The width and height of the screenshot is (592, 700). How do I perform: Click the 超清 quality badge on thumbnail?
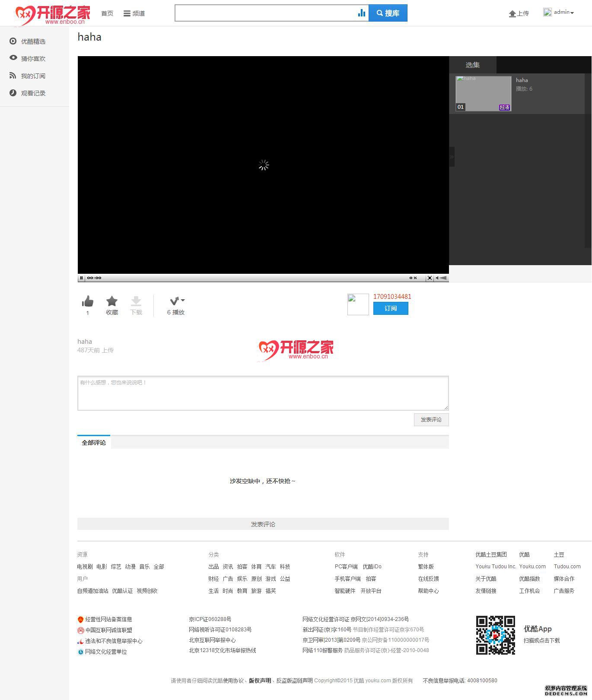(505, 108)
